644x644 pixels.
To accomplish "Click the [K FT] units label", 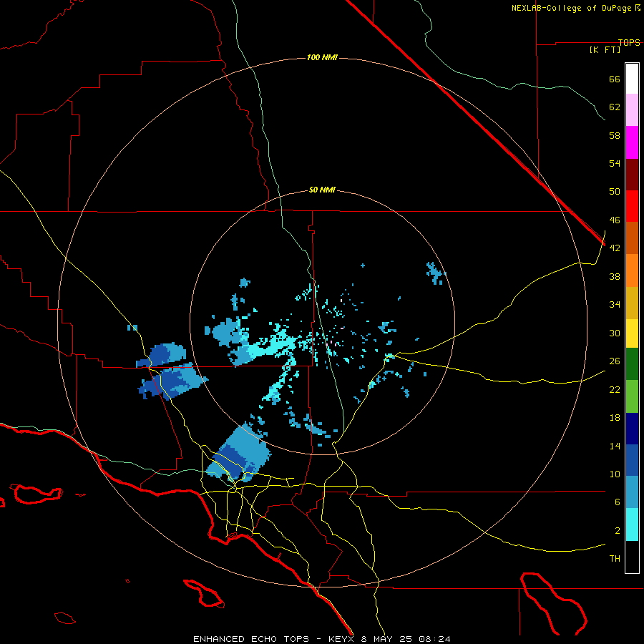I will [x=605, y=49].
